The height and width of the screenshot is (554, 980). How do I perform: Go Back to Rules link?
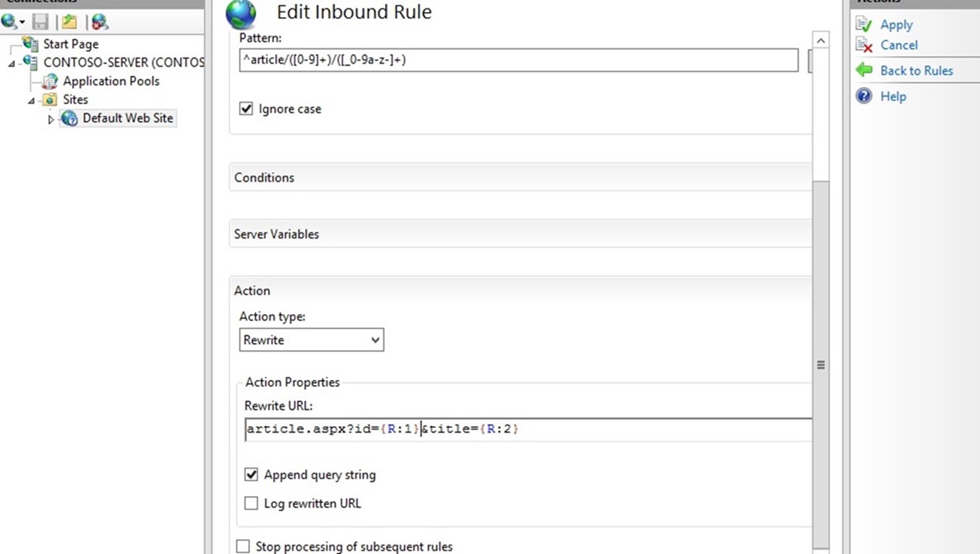point(917,71)
